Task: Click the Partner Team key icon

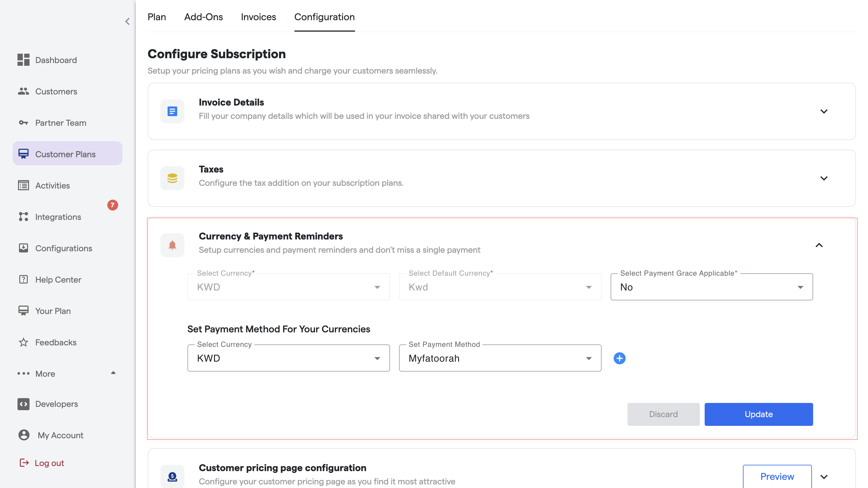Action: (23, 122)
